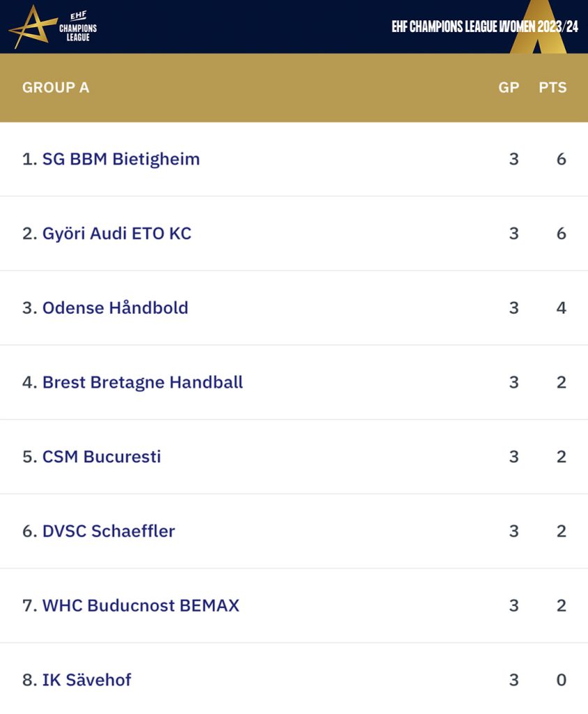Click WHC Buducnost BEMAX points value

561,606
